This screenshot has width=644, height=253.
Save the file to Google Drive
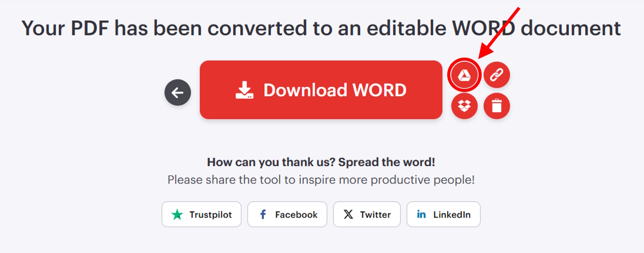pyautogui.click(x=465, y=76)
